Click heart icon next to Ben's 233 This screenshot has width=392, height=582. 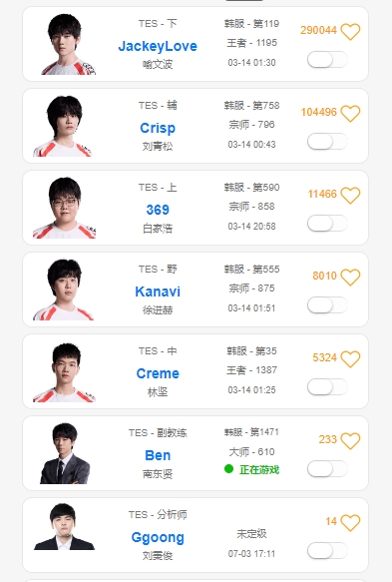pyautogui.click(x=350, y=440)
